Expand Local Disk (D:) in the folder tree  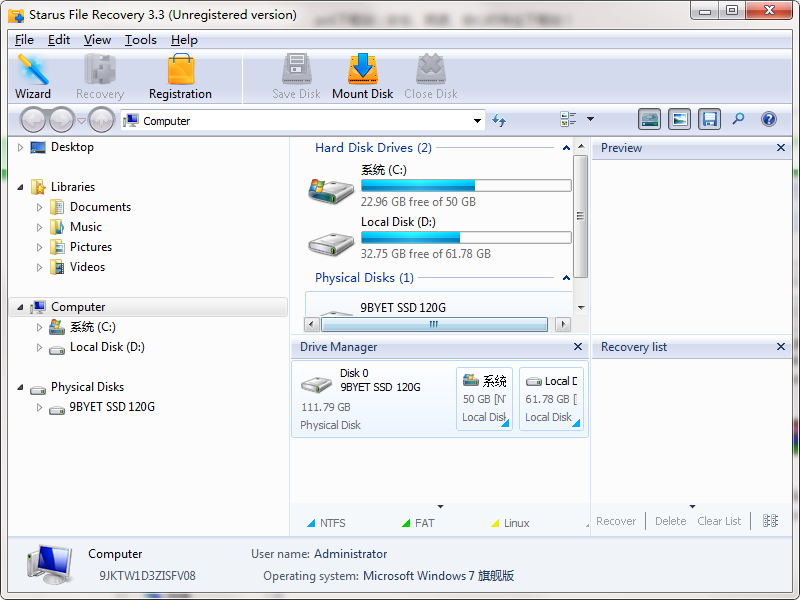click(39, 347)
